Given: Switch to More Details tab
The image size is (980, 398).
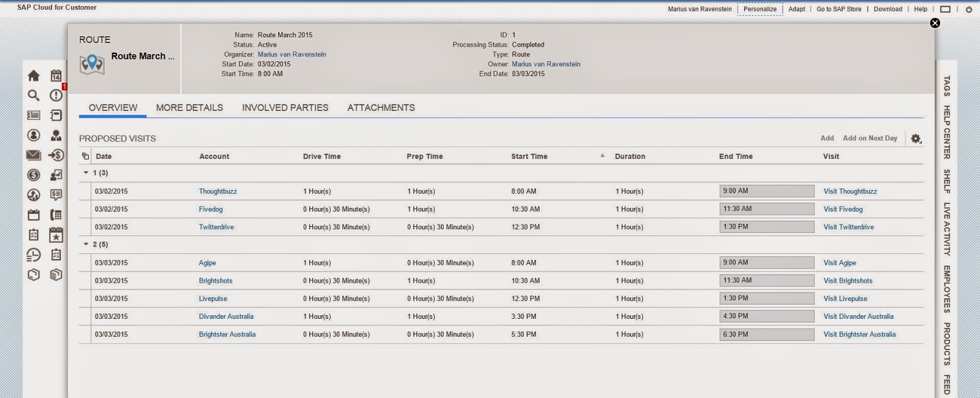Looking at the screenshot, I should click(189, 107).
